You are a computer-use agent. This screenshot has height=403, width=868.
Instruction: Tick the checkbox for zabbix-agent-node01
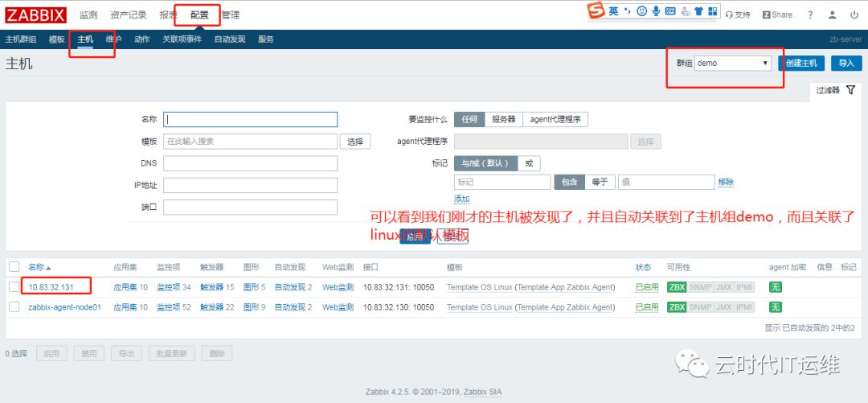point(14,306)
